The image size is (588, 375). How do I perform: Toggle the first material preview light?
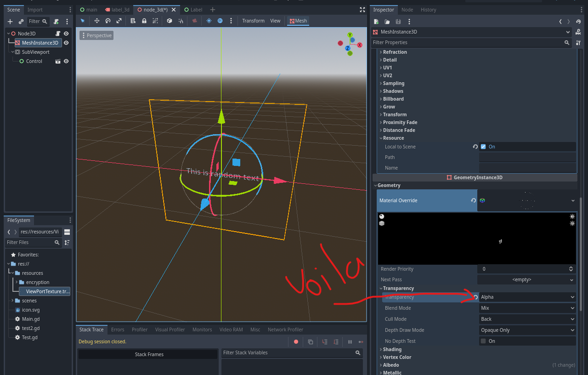pyautogui.click(x=572, y=217)
